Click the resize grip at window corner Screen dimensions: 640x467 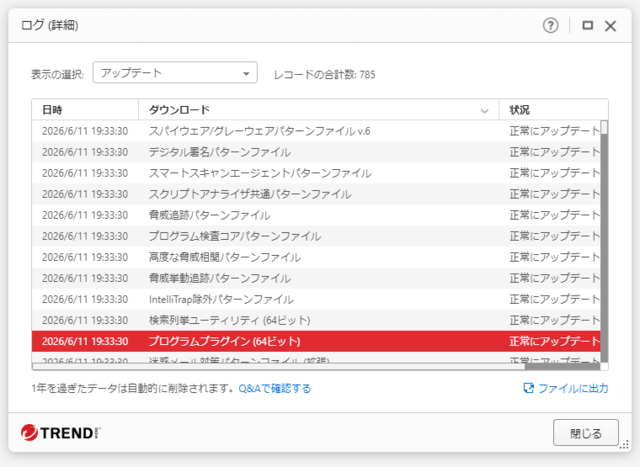624,445
